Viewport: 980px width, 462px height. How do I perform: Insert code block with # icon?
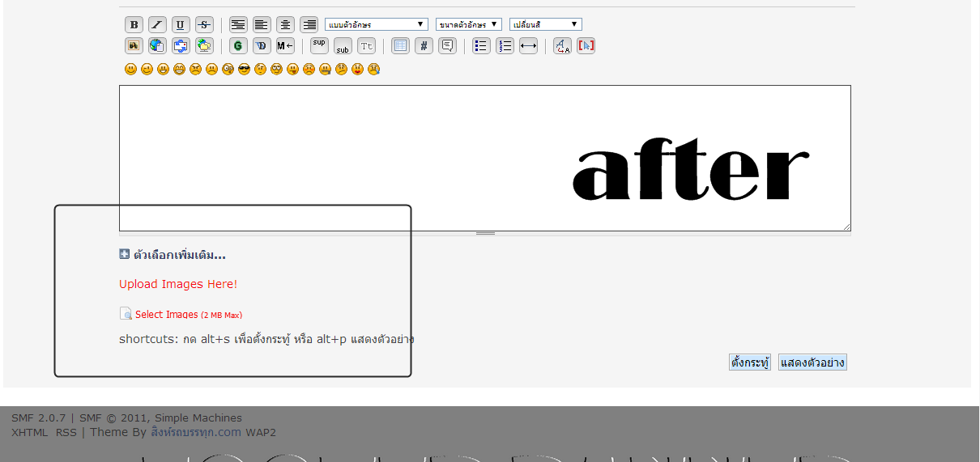pyautogui.click(x=424, y=45)
